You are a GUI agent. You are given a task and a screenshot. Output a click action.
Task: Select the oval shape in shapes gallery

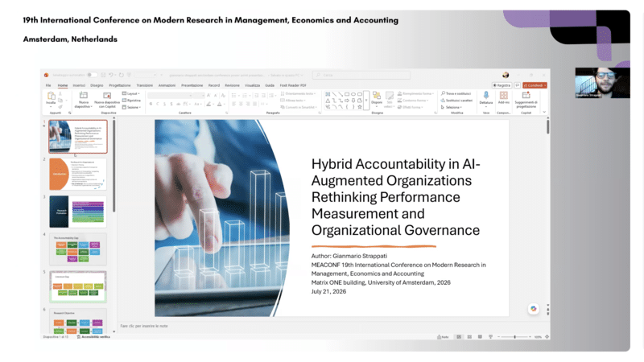(353, 94)
